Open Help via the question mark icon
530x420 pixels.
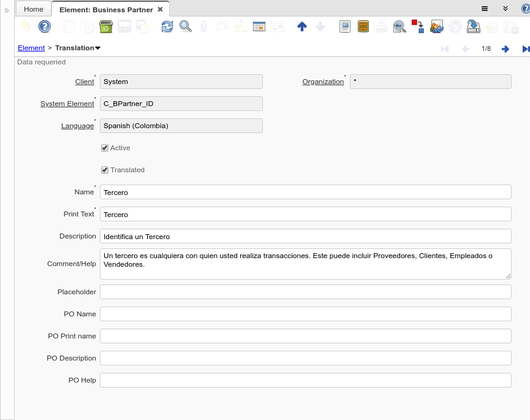pyautogui.click(x=45, y=26)
